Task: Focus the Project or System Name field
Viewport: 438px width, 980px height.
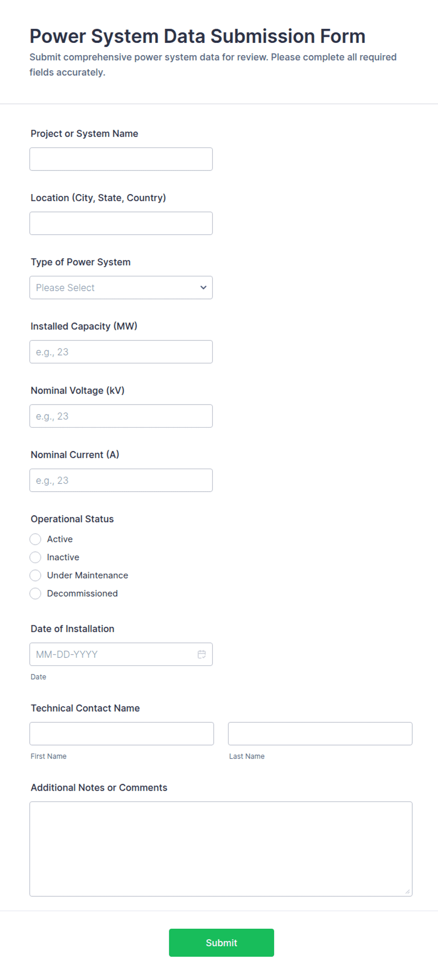Action: [x=121, y=159]
